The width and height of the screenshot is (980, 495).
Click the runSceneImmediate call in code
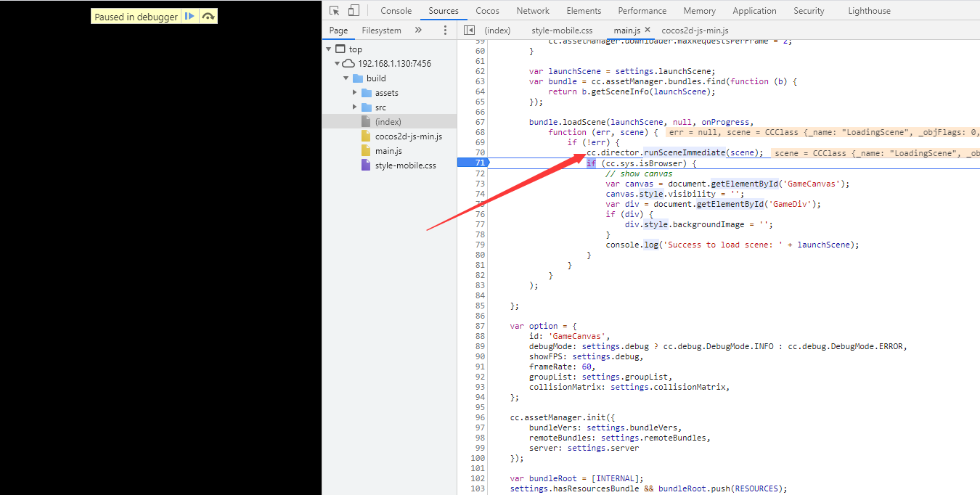click(x=685, y=152)
